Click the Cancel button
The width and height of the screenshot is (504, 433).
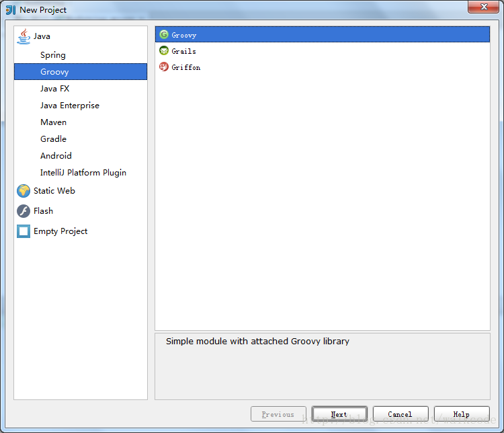[x=401, y=414]
